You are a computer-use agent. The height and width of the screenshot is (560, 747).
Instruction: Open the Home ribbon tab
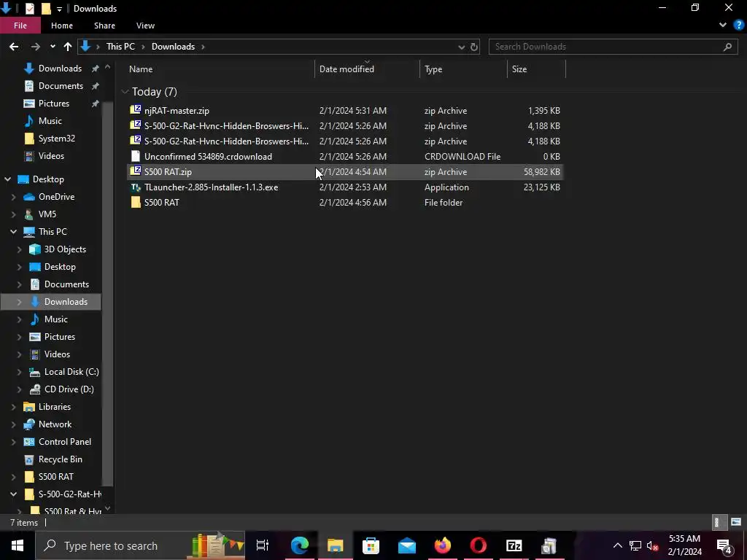click(x=62, y=26)
